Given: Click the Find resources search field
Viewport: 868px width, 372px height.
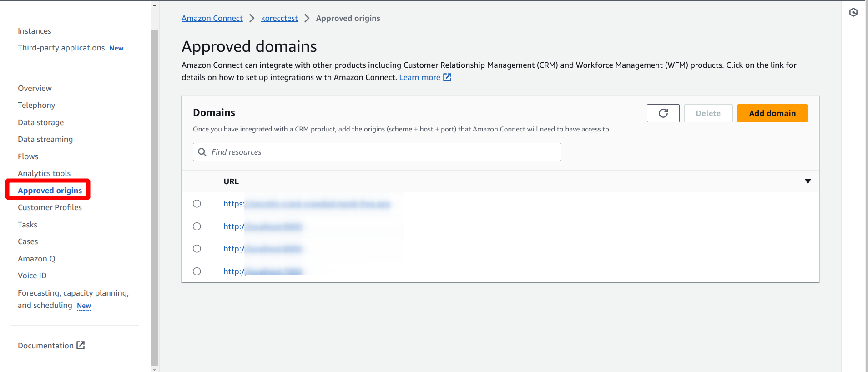Looking at the screenshot, I should (382, 152).
